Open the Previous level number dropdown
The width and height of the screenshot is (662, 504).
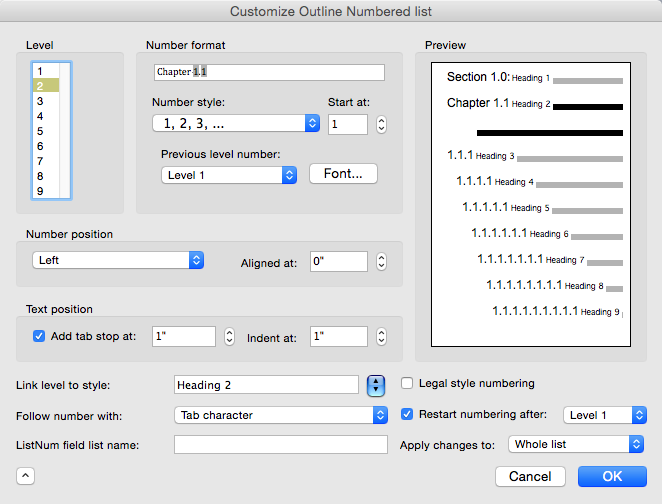229,175
